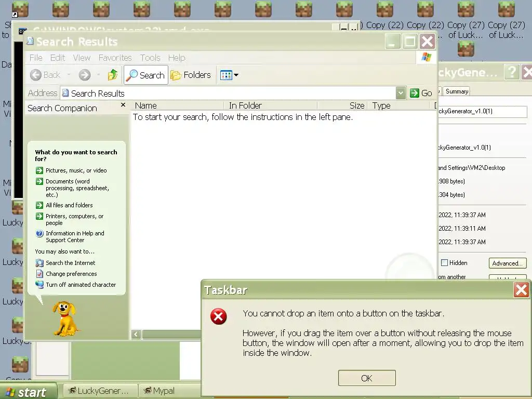Toggle the Search toolbar button
The image size is (532, 399).
[x=146, y=75]
